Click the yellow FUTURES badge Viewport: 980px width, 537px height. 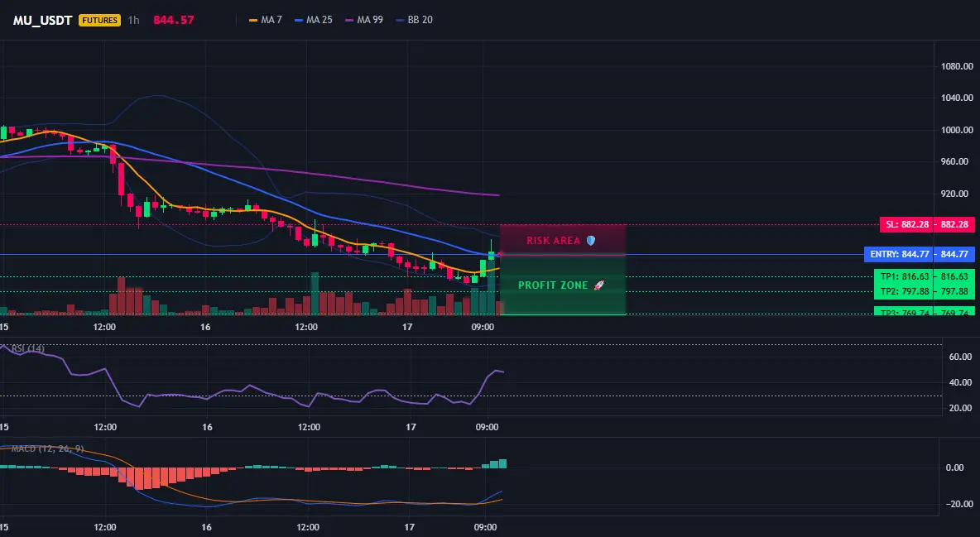click(x=99, y=20)
